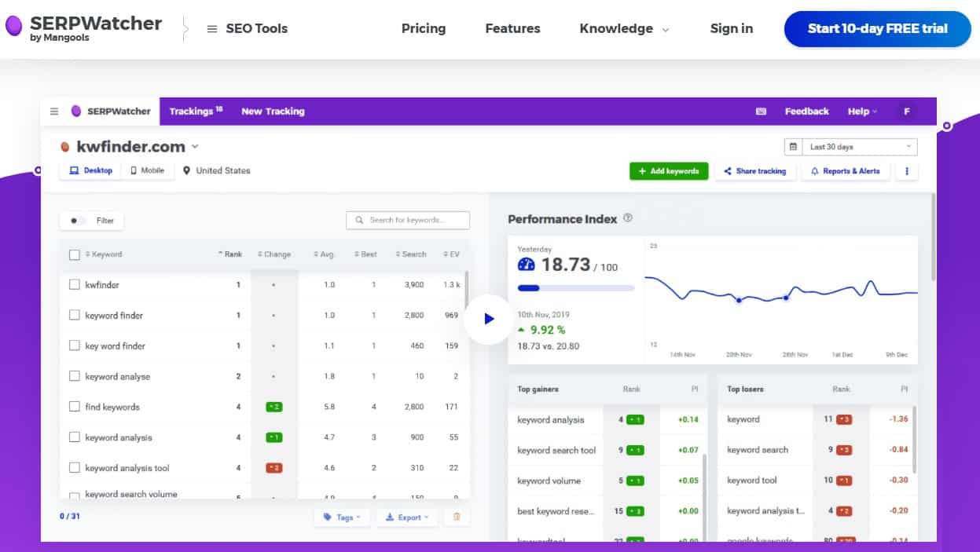The image size is (980, 552).
Task: Select keyword volume in Top gainers
Action: [549, 481]
